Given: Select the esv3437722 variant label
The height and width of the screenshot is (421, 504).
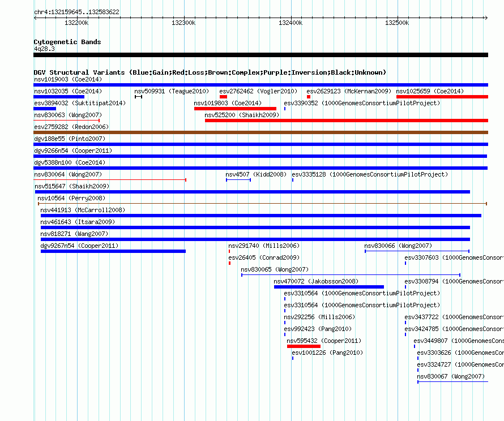Looking at the screenshot, I should point(454,317).
